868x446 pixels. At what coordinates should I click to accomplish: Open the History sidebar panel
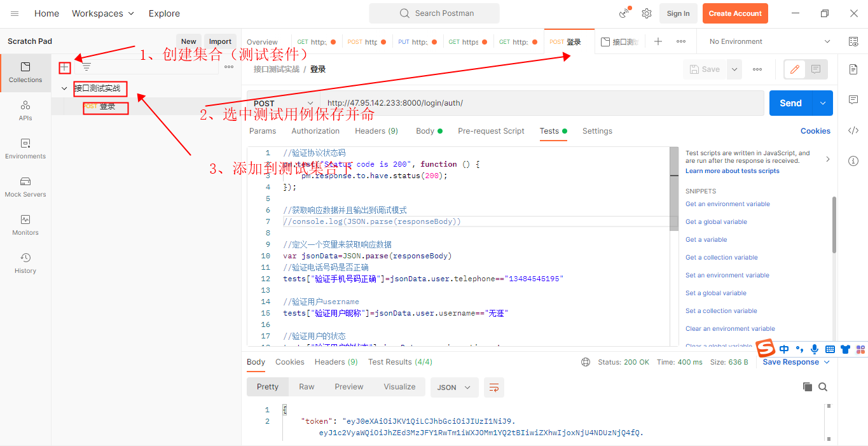25,263
